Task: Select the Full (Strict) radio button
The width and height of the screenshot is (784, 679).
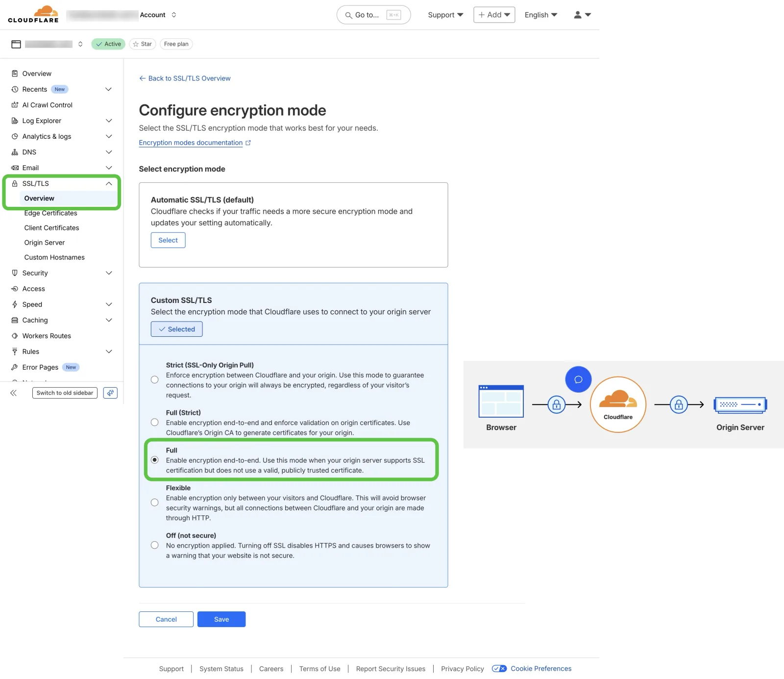Action: pos(155,423)
